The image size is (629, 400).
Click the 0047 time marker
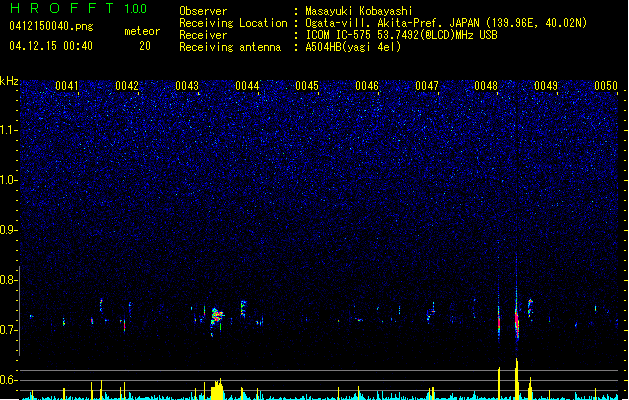pyautogui.click(x=427, y=86)
